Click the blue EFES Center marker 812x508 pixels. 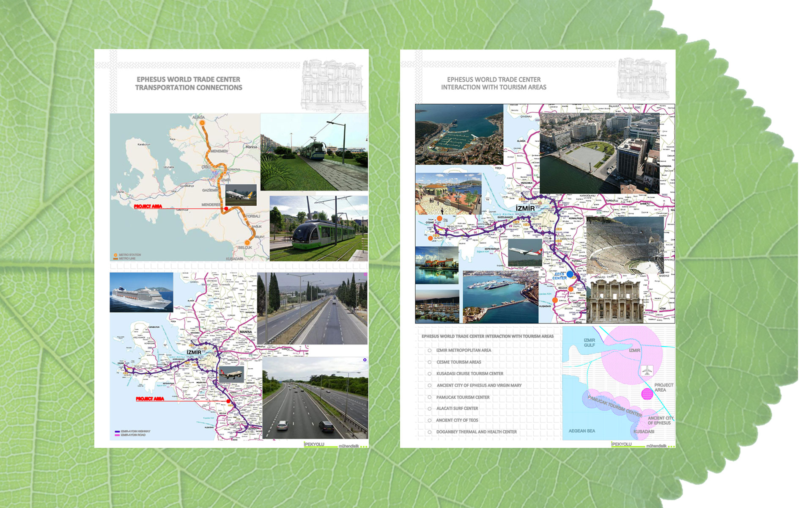point(570,274)
